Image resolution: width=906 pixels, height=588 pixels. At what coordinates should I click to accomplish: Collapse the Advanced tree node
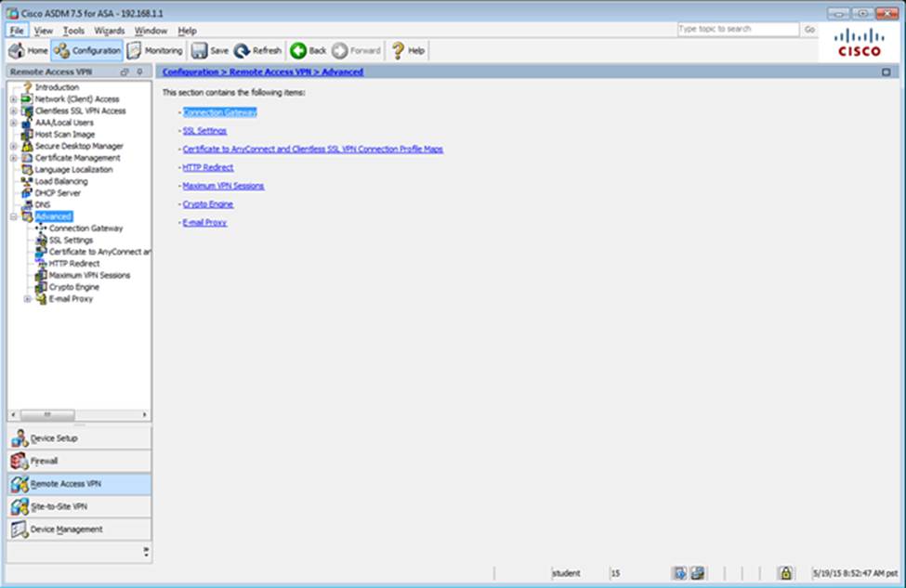[13, 217]
